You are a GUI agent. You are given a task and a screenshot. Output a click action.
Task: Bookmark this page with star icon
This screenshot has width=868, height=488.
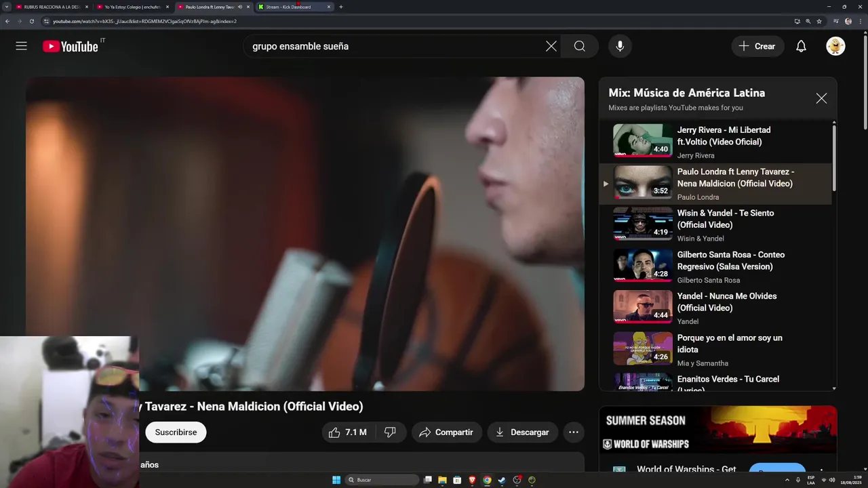tap(819, 21)
